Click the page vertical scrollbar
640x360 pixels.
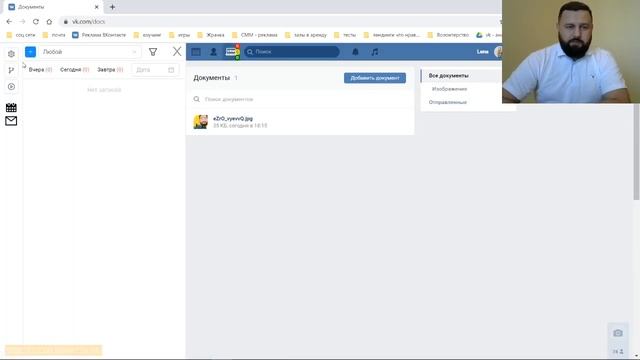click(x=636, y=151)
